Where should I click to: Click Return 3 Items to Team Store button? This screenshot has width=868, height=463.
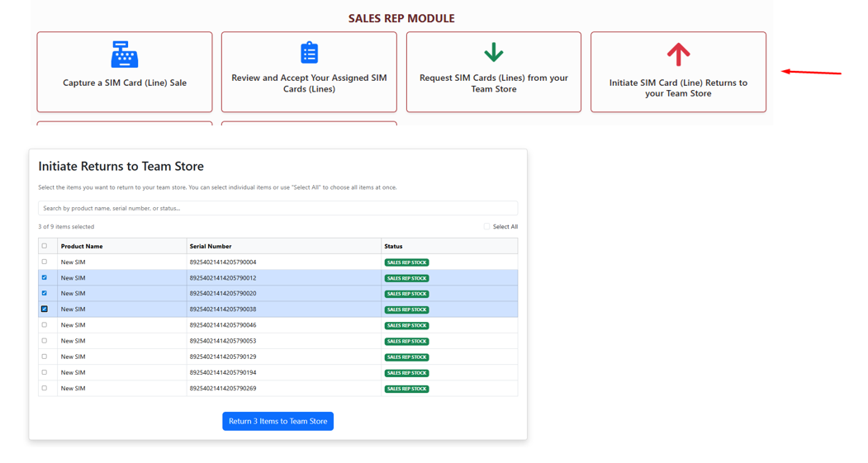(277, 421)
